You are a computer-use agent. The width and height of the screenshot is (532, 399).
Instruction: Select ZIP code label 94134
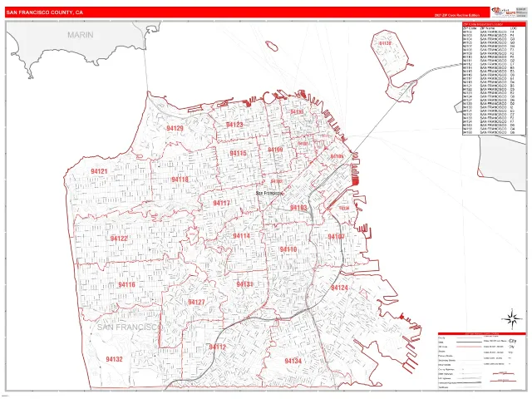tap(293, 361)
